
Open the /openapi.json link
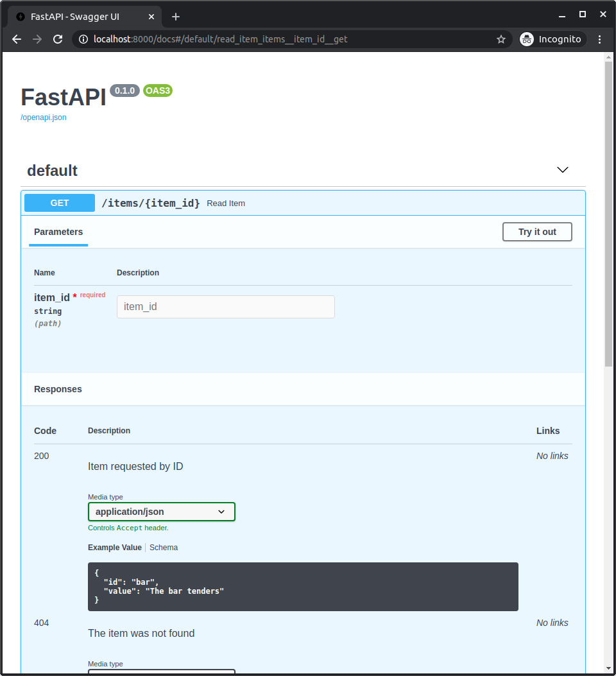click(x=44, y=117)
